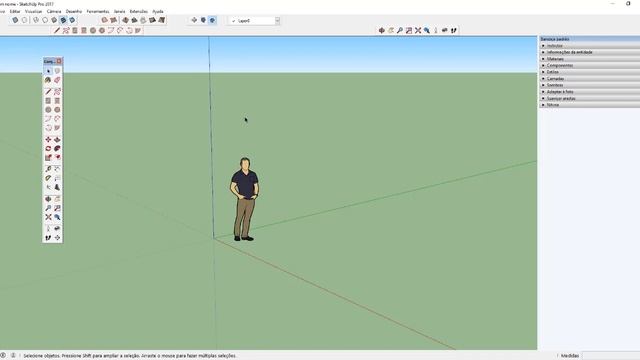Activate the Scale tool
This screenshot has width=640, height=360.
48,157
